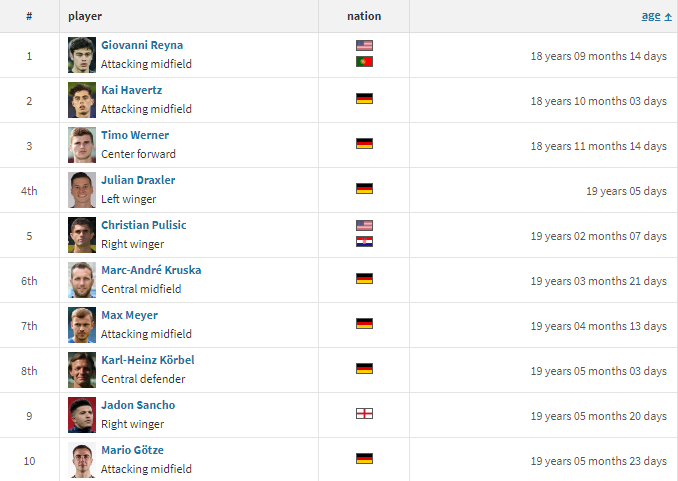
Task: Open Max Meyer's player link
Action: tap(129, 315)
